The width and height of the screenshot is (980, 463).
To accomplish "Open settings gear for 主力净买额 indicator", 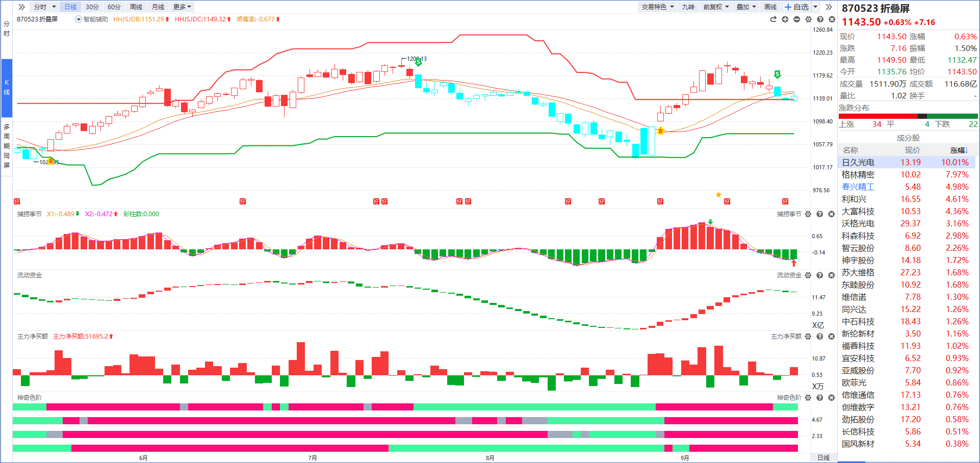I will click(x=808, y=337).
